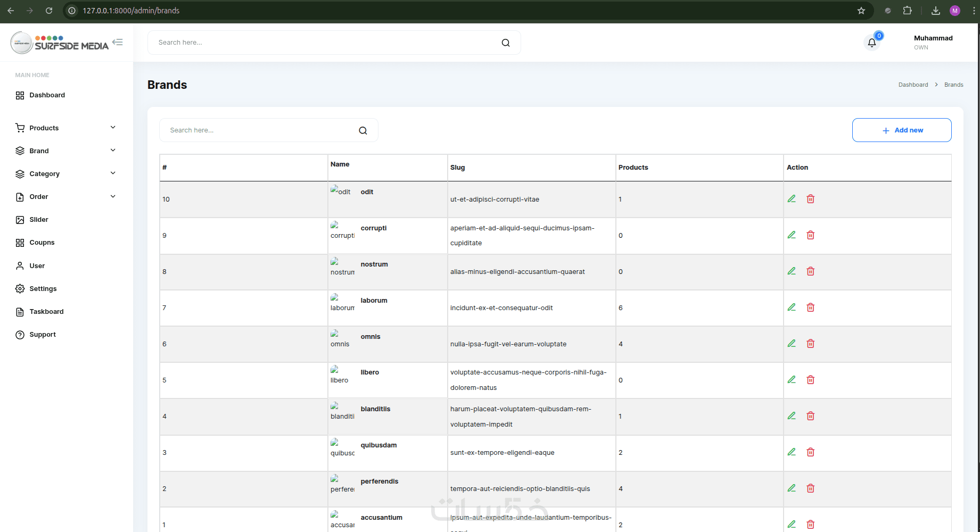Click the top header search magnifier icon
The height and width of the screenshot is (532, 980).
506,43
